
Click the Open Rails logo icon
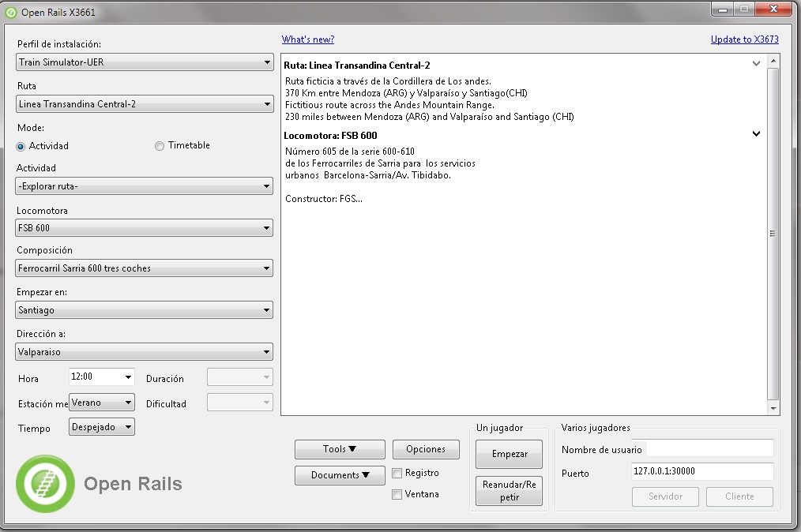point(46,483)
